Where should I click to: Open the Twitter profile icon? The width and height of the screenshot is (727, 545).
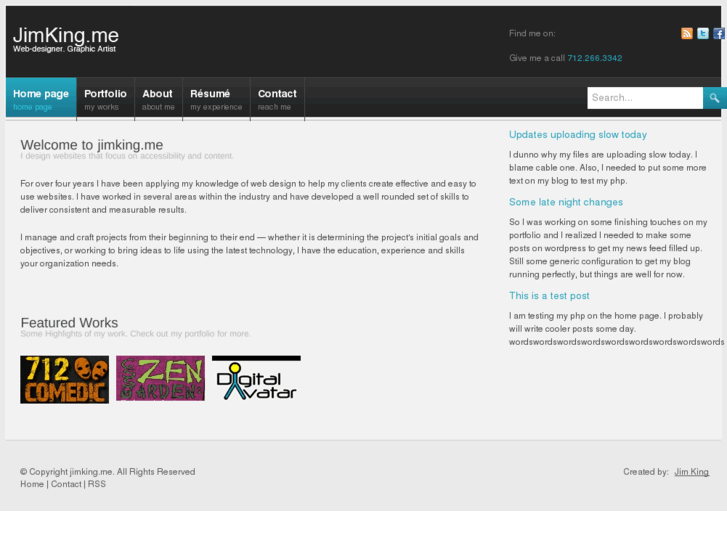pos(703,33)
